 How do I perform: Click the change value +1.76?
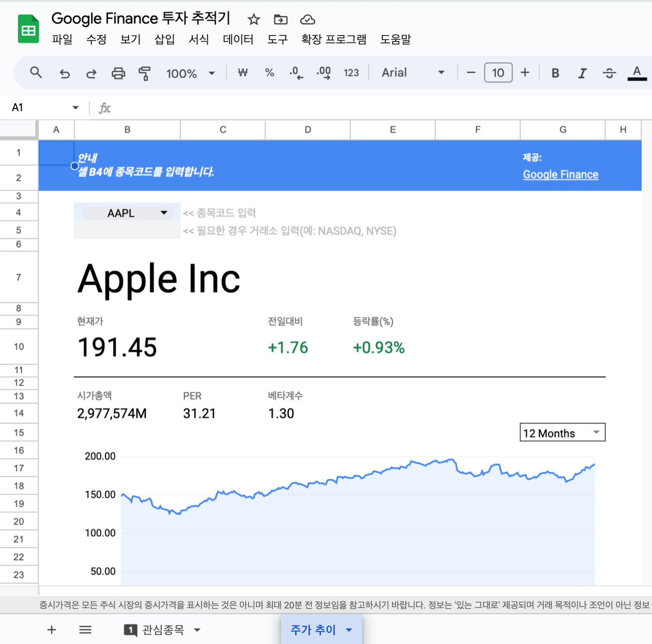tap(288, 347)
